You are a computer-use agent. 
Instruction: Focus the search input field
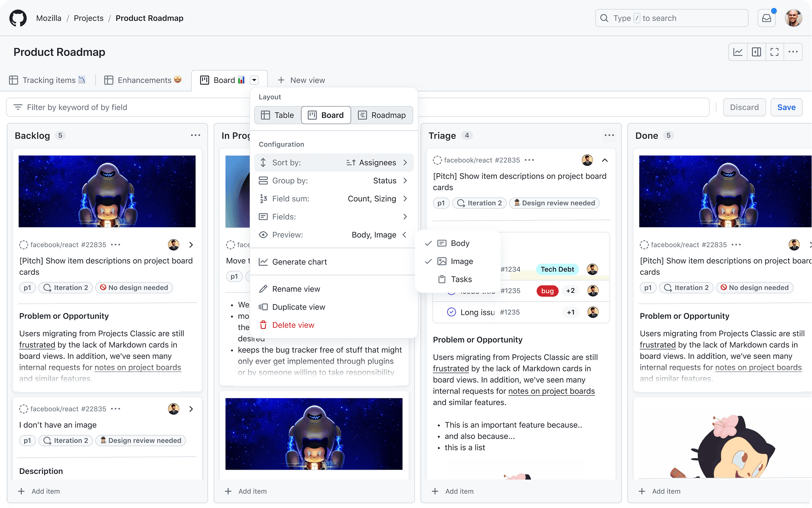pyautogui.click(x=672, y=18)
